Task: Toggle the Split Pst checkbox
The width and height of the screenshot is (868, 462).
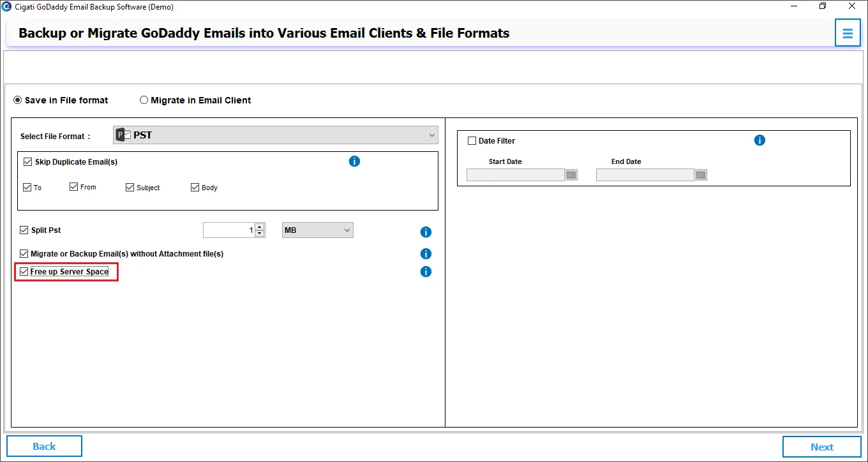Action: (24, 230)
